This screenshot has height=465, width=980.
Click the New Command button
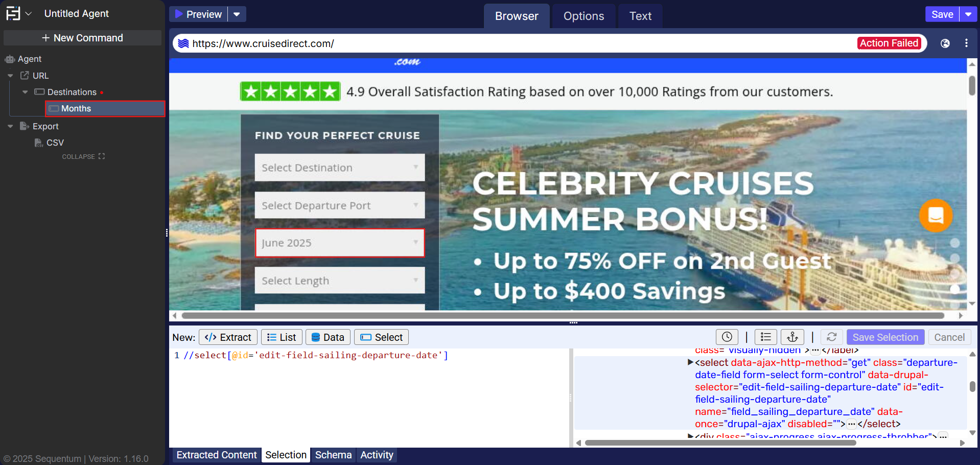click(82, 38)
